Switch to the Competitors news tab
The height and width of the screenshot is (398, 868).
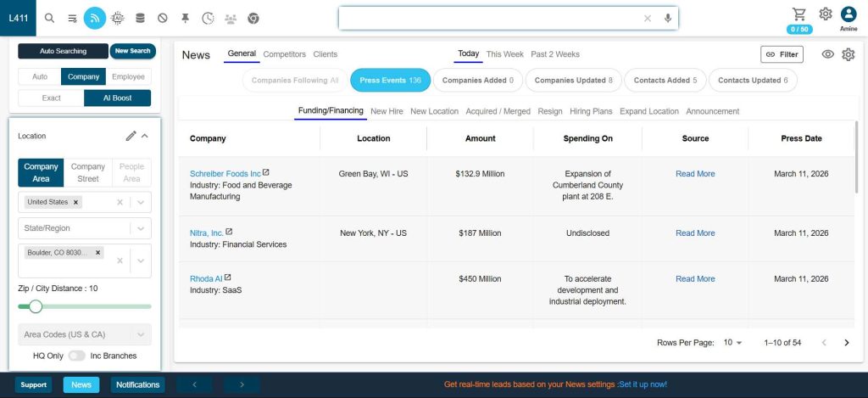(x=285, y=54)
